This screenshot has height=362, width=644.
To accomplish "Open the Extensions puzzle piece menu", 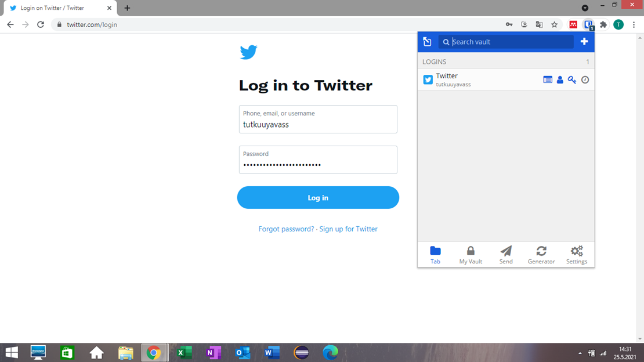I will 603,24.
